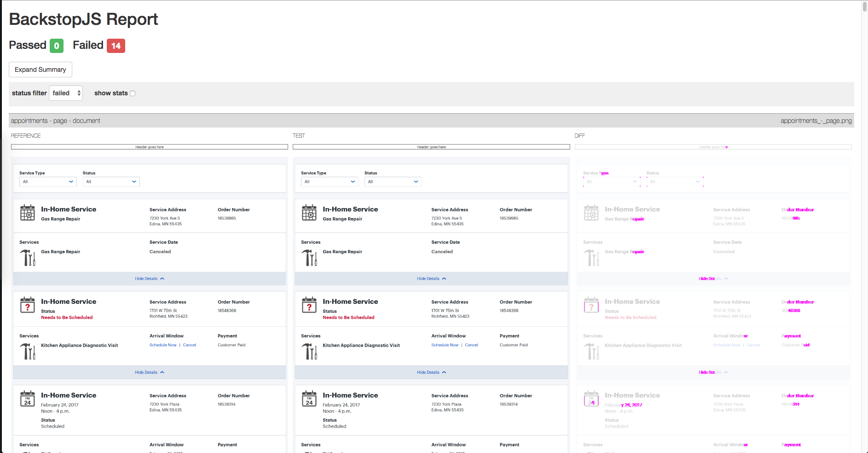
Task: Enable the show stats checkbox
Action: pos(133,93)
